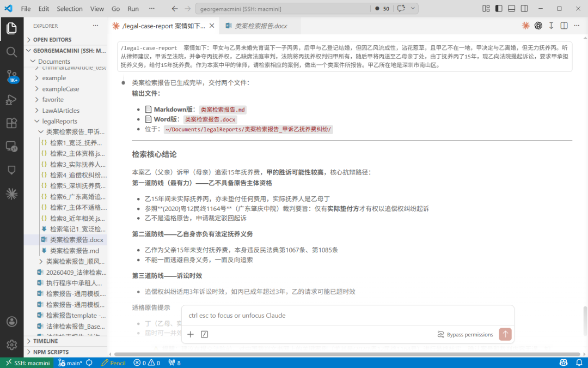The width and height of the screenshot is (588, 368).
Task: Open the Customize Layout control
Action: [x=486, y=9]
